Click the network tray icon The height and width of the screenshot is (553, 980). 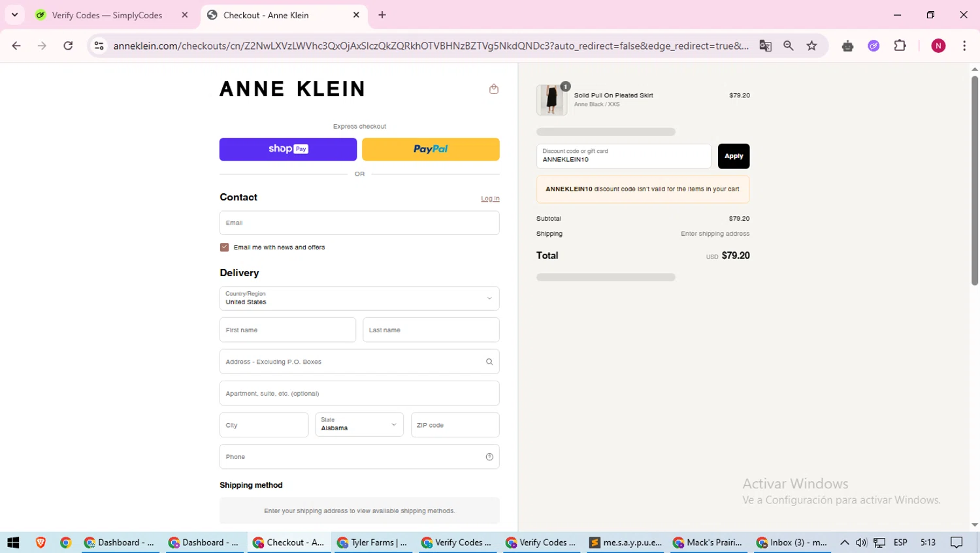tap(879, 543)
